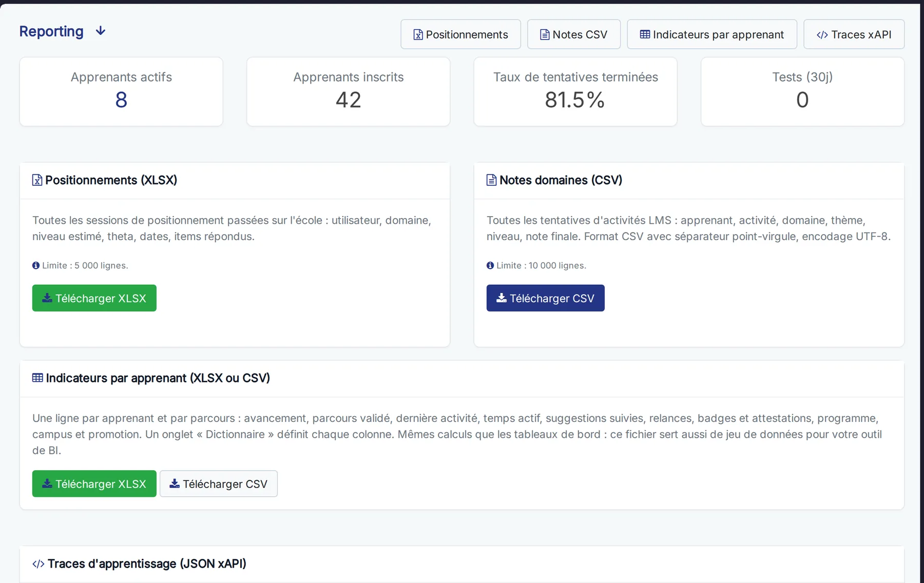Download Notes domaines with Télécharger CSV
This screenshot has width=924, height=583.
pos(546,298)
